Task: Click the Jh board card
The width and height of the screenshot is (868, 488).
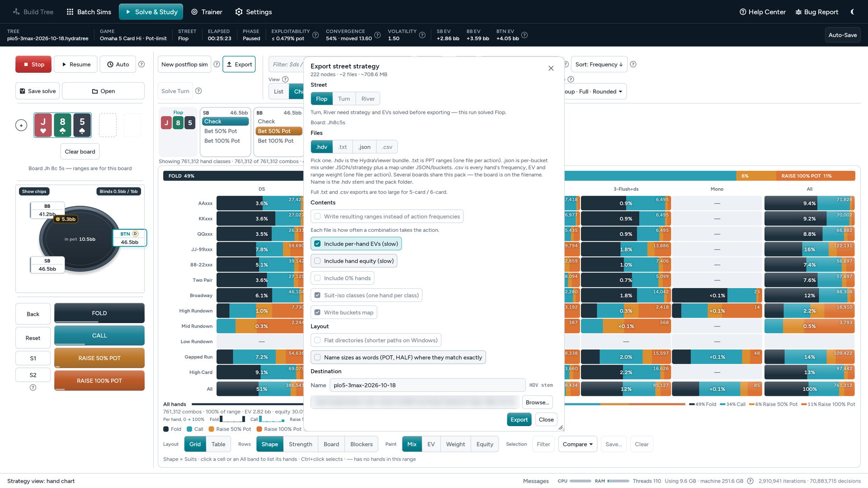Action: point(43,125)
